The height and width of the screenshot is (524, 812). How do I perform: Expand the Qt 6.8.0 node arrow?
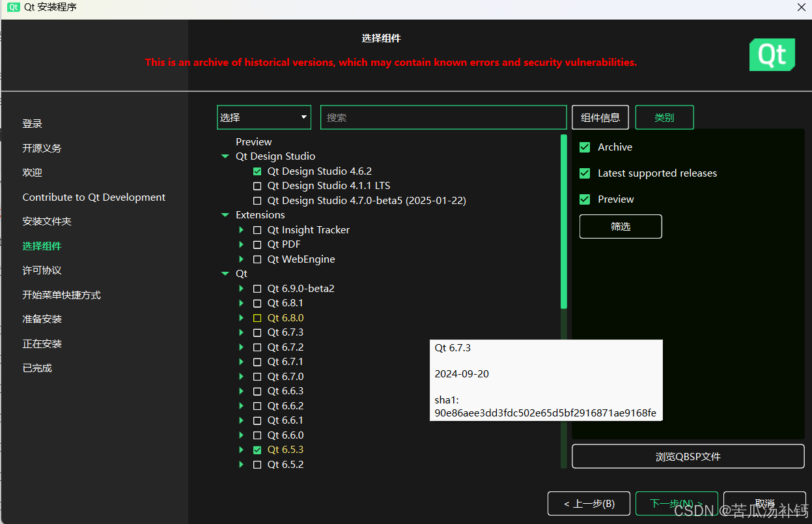point(242,318)
